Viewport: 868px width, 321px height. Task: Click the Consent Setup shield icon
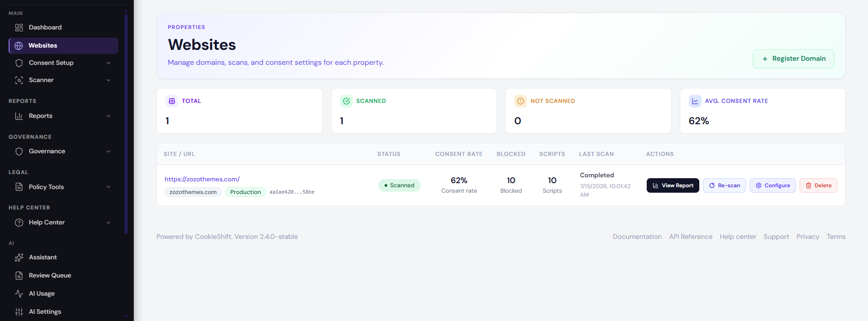click(x=19, y=63)
